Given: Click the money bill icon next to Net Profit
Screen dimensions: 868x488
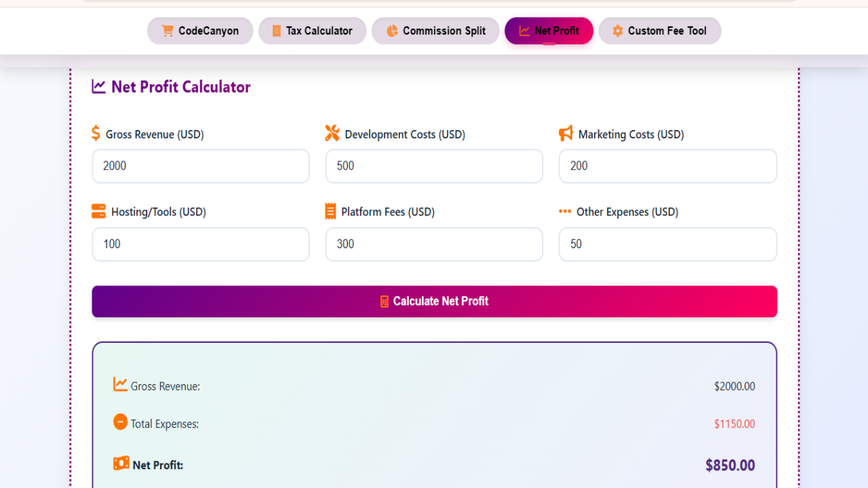Looking at the screenshot, I should point(121,464).
